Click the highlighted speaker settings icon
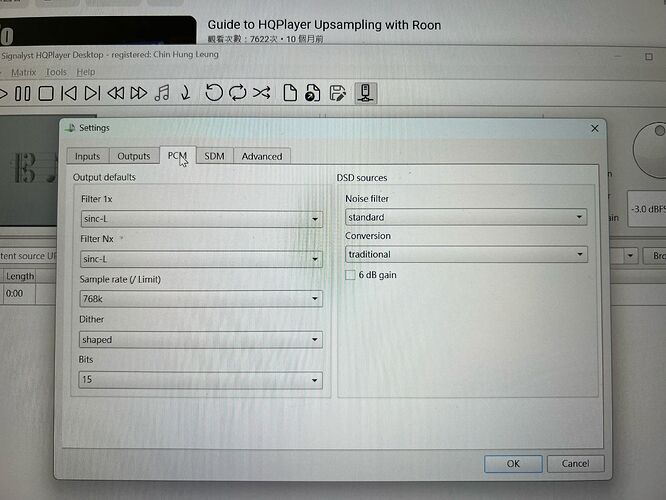The image size is (666, 500). 365,93
